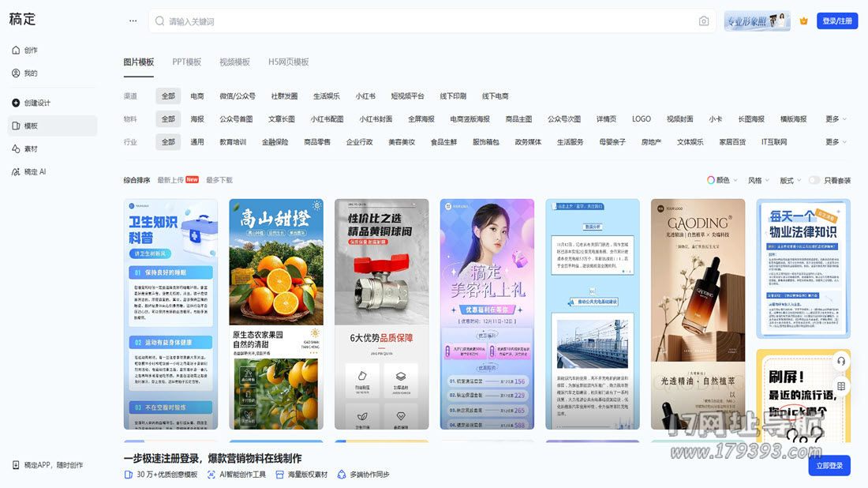Switch to the H5网页模板 tab
This screenshot has width=868, height=488.
(x=288, y=62)
